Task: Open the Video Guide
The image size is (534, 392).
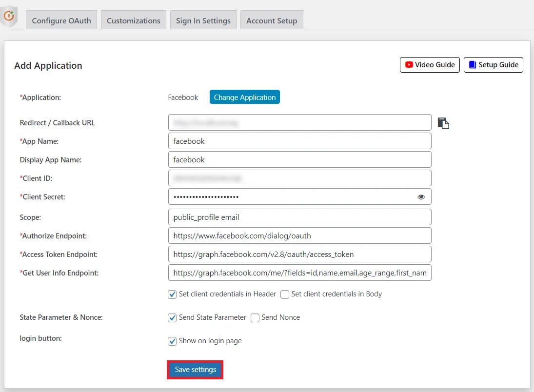Action: click(429, 64)
